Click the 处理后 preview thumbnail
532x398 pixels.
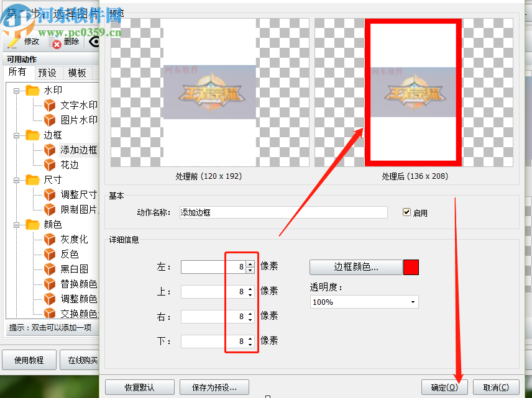[413, 93]
